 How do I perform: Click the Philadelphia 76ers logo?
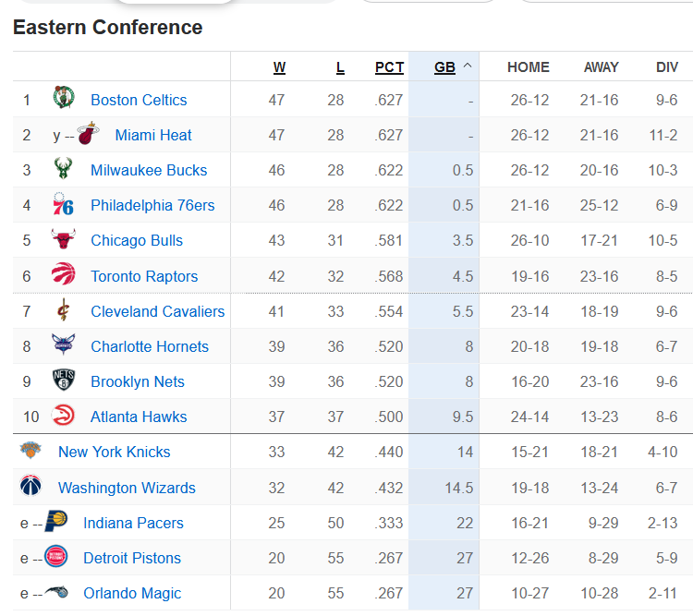(63, 204)
